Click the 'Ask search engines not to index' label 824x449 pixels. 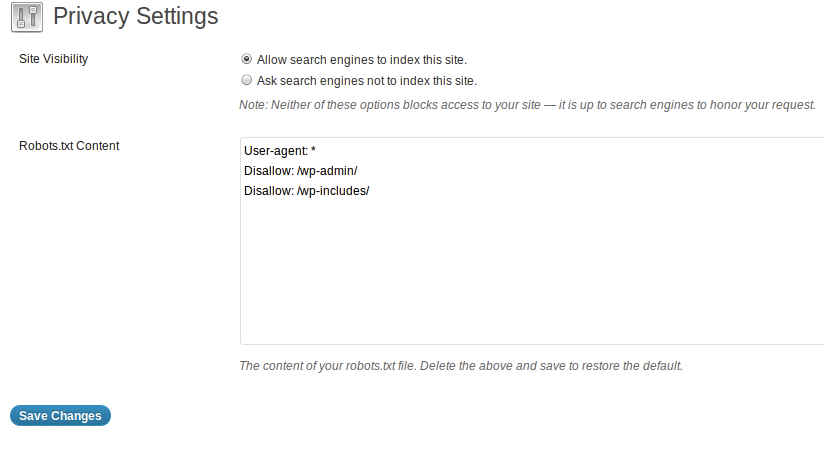coord(367,81)
